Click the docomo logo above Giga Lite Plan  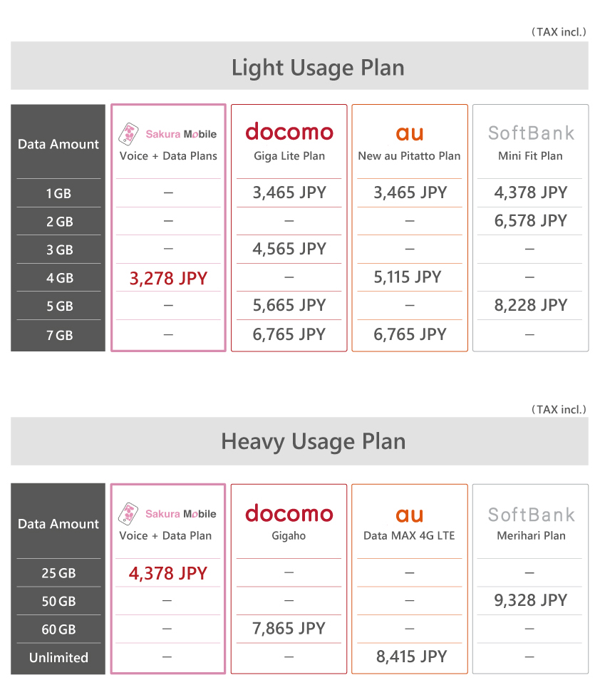coord(289,132)
